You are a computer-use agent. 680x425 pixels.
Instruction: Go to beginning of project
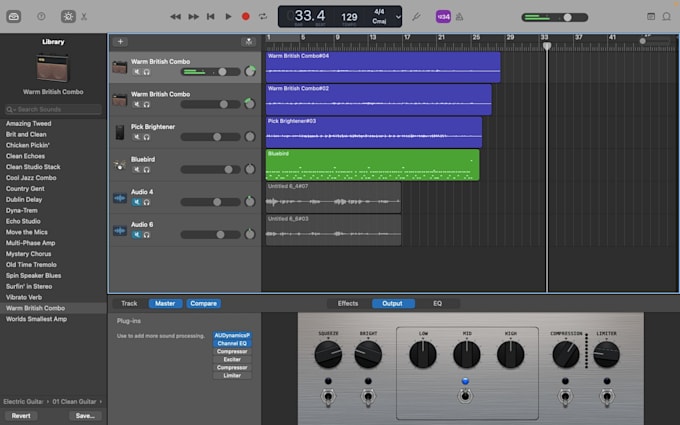(x=210, y=16)
